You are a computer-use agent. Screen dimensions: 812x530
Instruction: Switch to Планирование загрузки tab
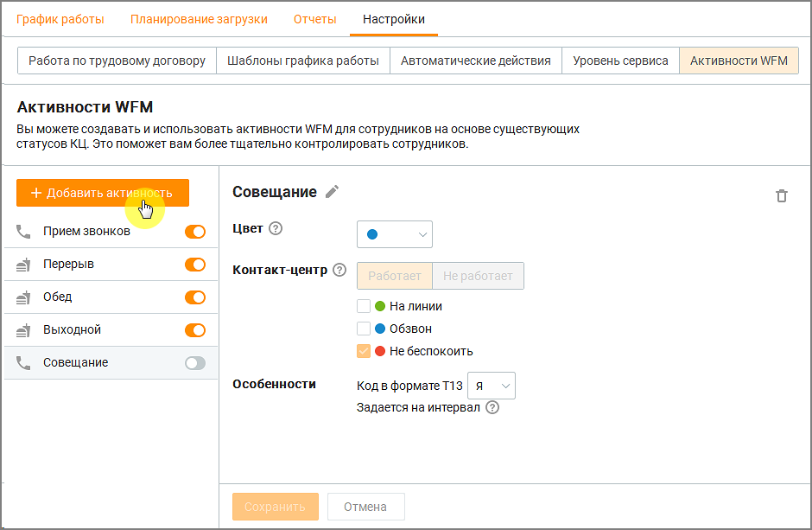(199, 19)
